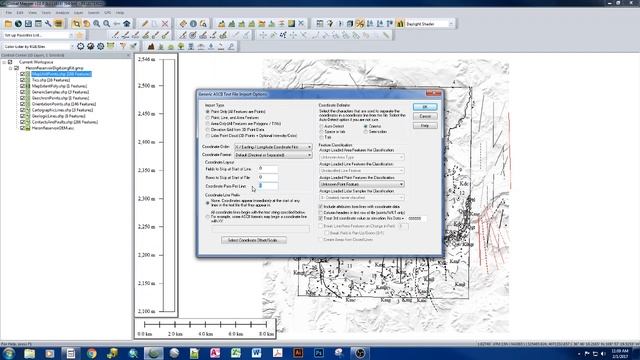The height and width of the screenshot is (360, 640).
Task: Select Point, Line, and Area Features radio
Action: click(208, 118)
